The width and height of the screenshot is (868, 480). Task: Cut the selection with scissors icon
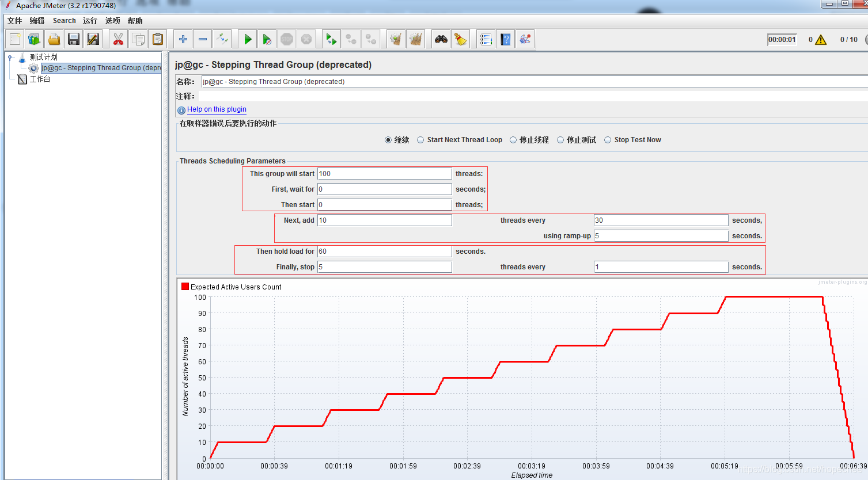pos(118,39)
